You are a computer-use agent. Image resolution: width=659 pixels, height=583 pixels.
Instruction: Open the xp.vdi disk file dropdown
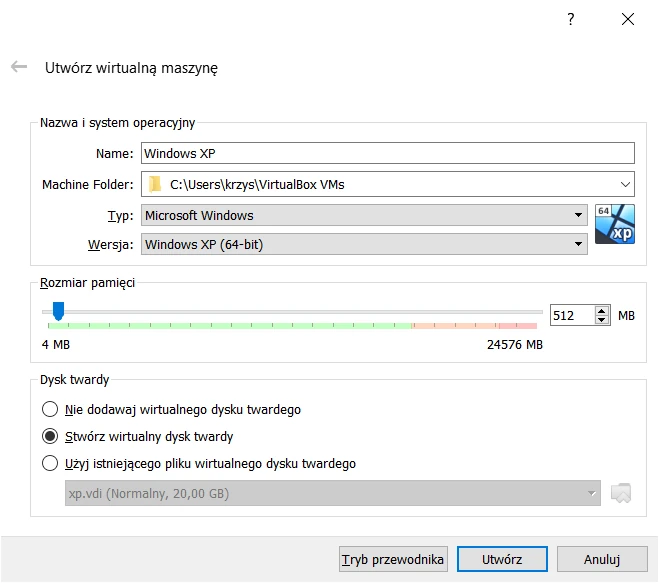[332, 493]
